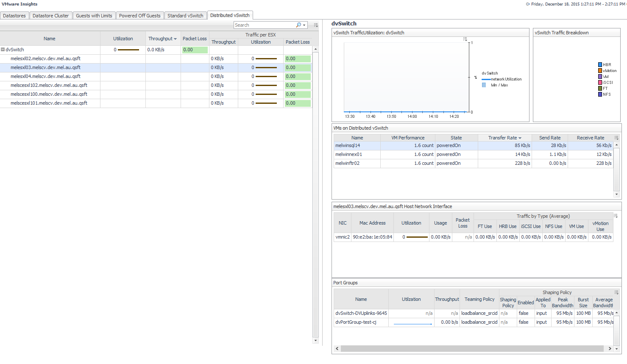Sort VMs table by State column
Screen dimensions: 627x364
(x=456, y=138)
